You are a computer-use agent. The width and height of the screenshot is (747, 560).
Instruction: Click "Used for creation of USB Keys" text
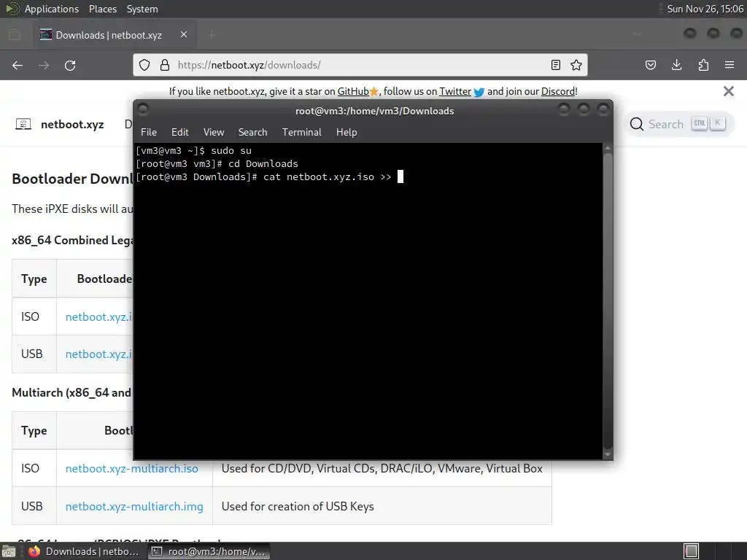(x=298, y=506)
